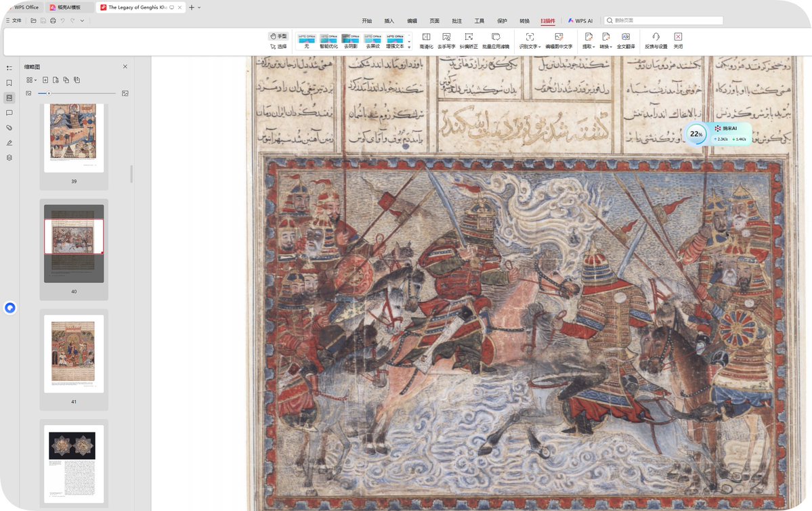Open the 转换 convert dropdown in ribbon
Viewport: 812px width, 511px height.
pos(606,41)
